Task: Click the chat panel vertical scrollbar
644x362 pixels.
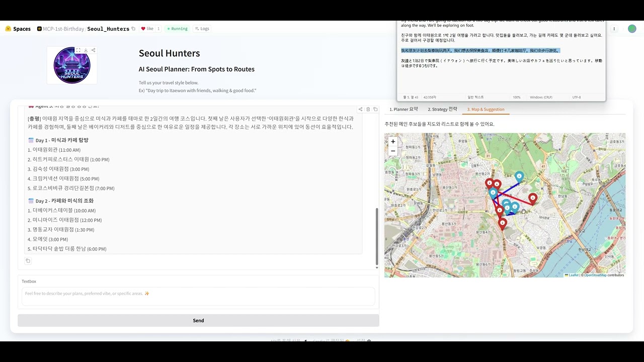Action: click(377, 236)
